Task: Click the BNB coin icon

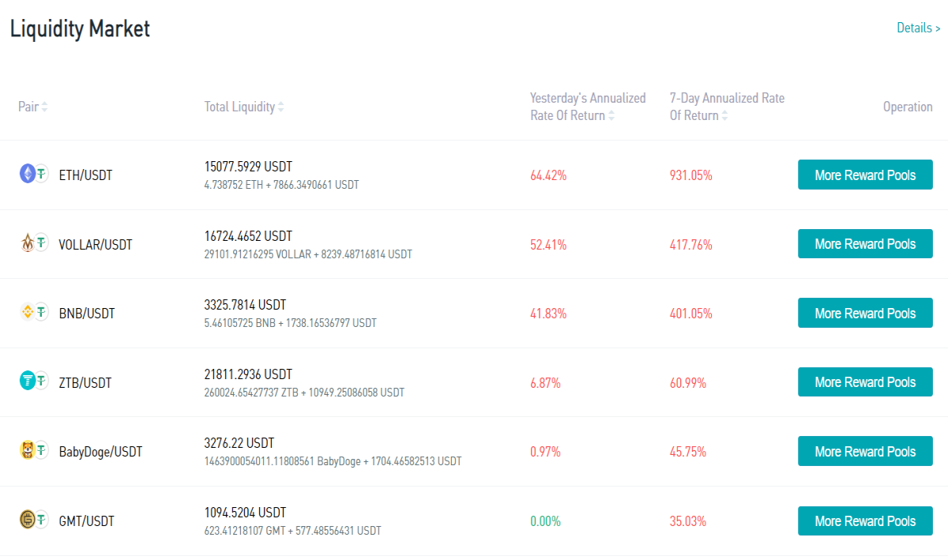Action: (28, 312)
